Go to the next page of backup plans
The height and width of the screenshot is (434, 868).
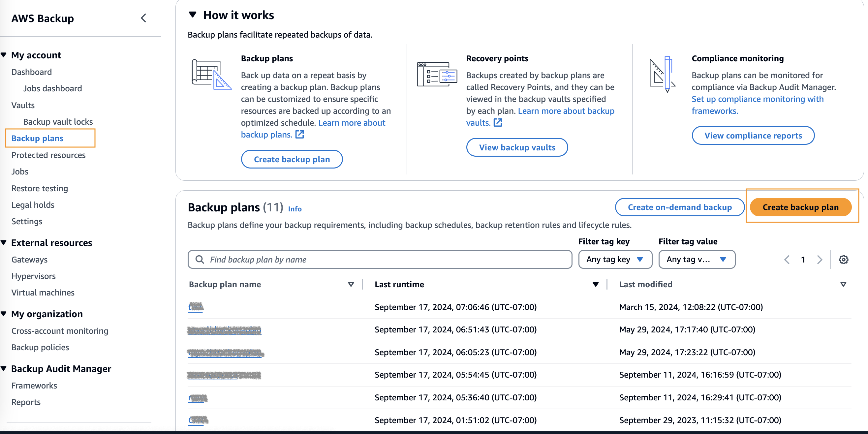tap(820, 260)
